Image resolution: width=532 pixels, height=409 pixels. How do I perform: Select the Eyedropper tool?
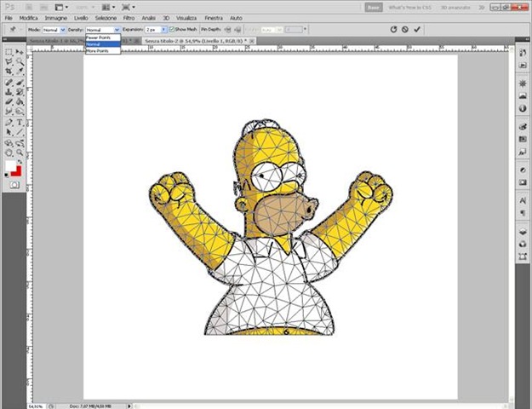(20, 71)
